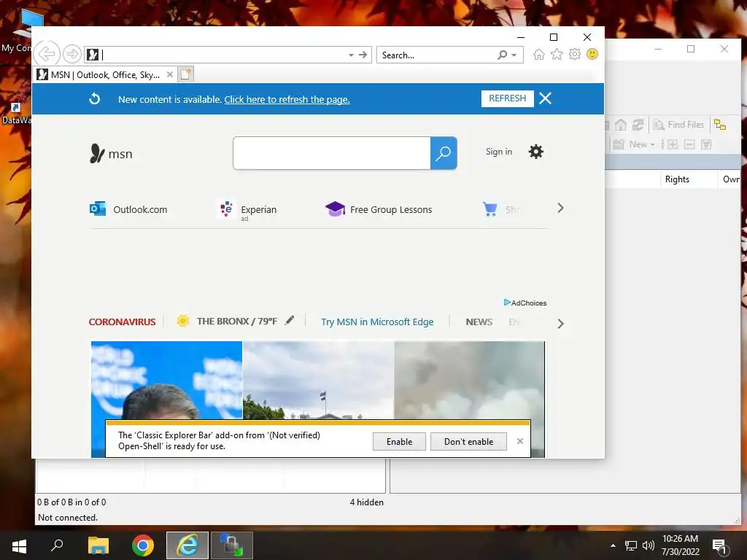The image size is (747, 560).
Task: Open Experian ad link
Action: [248, 210]
